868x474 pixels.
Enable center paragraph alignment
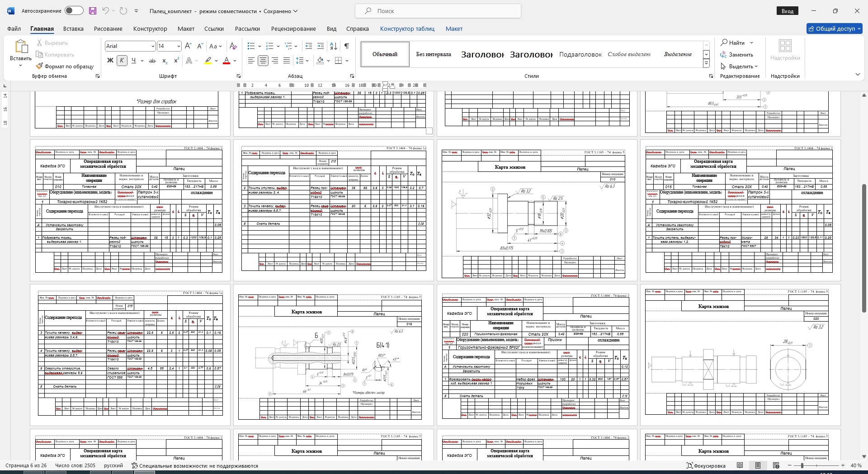click(x=263, y=61)
